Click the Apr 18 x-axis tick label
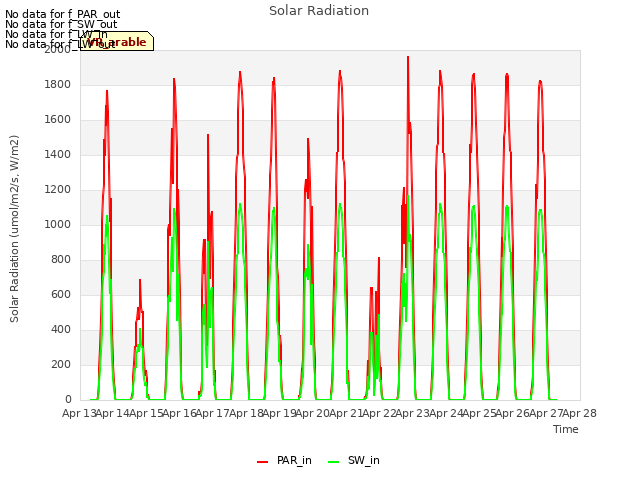Viewport: 640px width, 480px height. (246, 413)
